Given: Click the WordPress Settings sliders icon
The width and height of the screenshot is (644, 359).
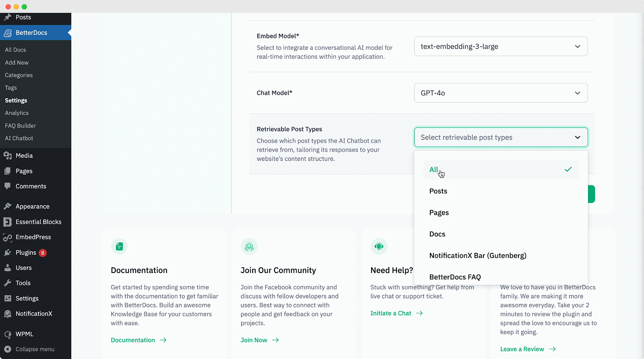Looking at the screenshot, I should [8, 298].
